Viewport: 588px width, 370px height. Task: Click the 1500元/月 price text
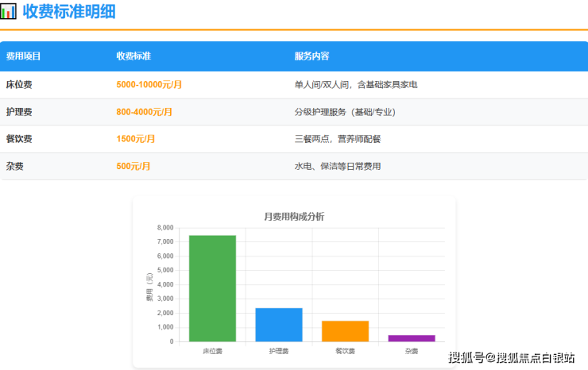[136, 139]
